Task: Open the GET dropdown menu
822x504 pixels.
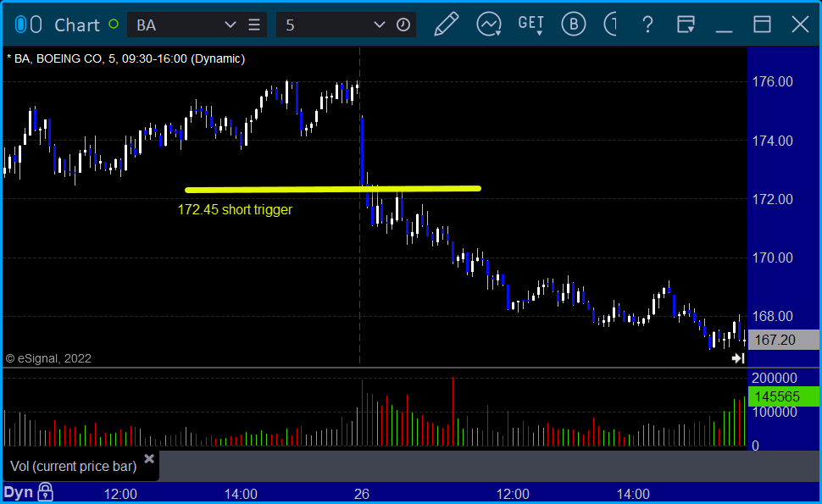Action: (530, 25)
